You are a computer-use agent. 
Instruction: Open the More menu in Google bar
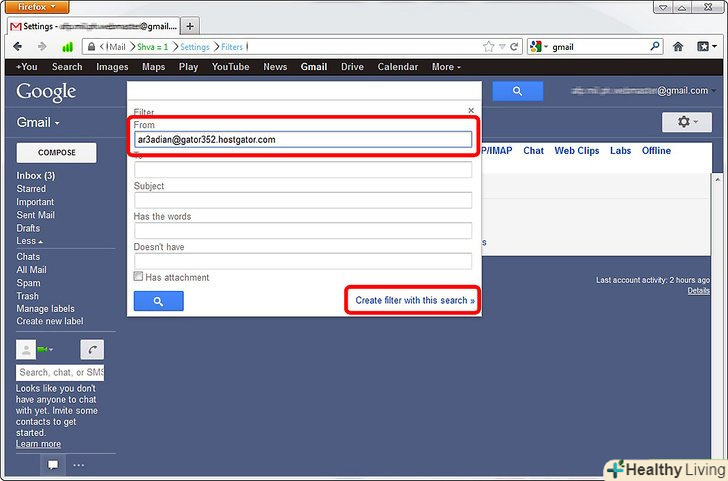coord(446,67)
